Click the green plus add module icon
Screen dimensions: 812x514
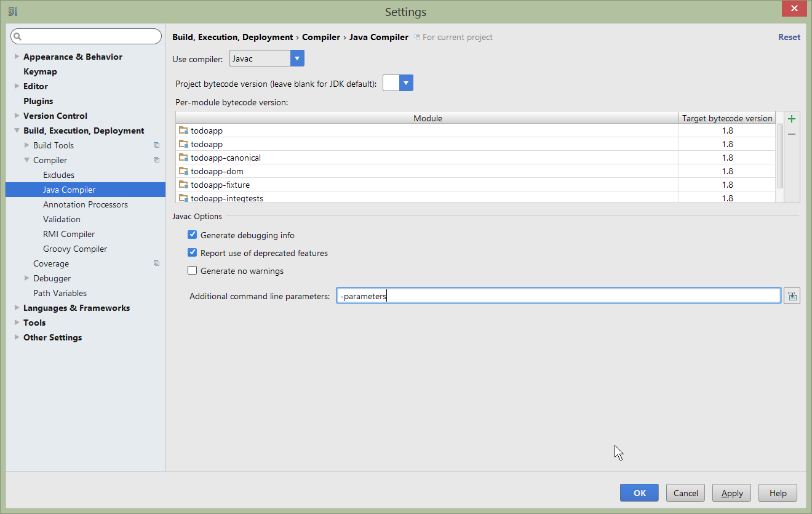click(792, 119)
